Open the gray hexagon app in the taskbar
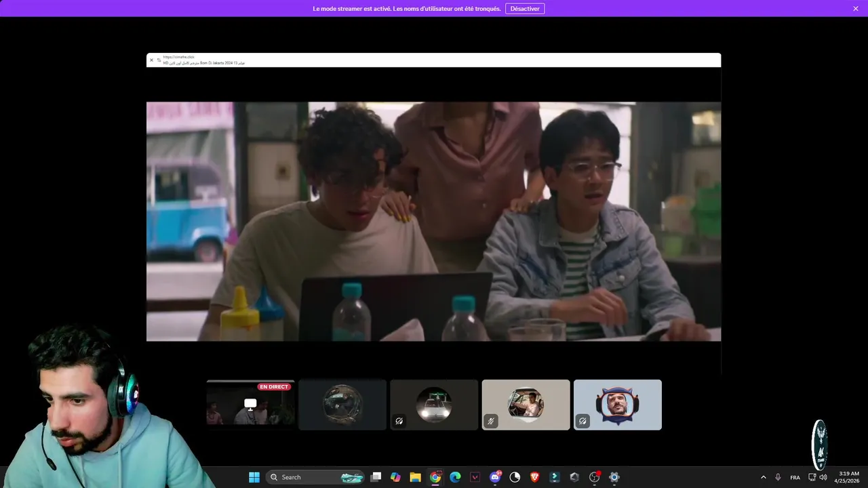The height and width of the screenshot is (488, 868). click(574, 477)
